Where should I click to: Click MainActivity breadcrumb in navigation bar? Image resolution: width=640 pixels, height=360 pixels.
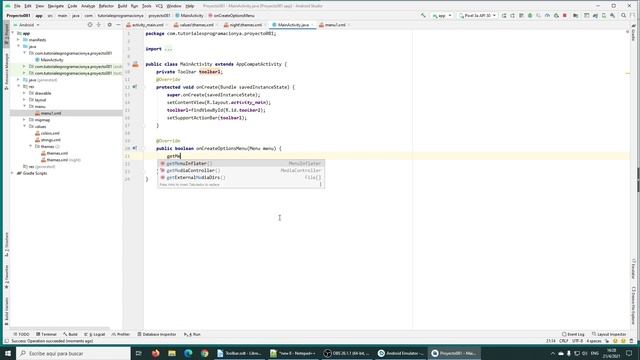(x=189, y=16)
